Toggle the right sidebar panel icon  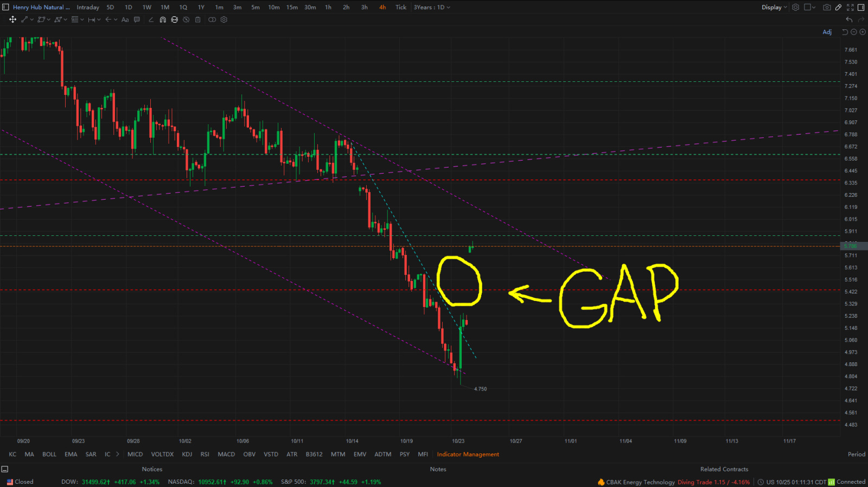coord(861,7)
